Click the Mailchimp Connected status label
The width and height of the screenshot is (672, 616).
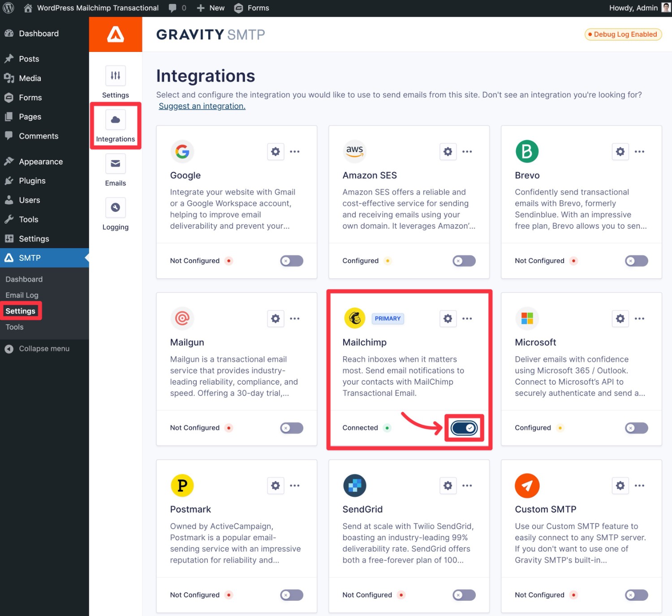(360, 428)
